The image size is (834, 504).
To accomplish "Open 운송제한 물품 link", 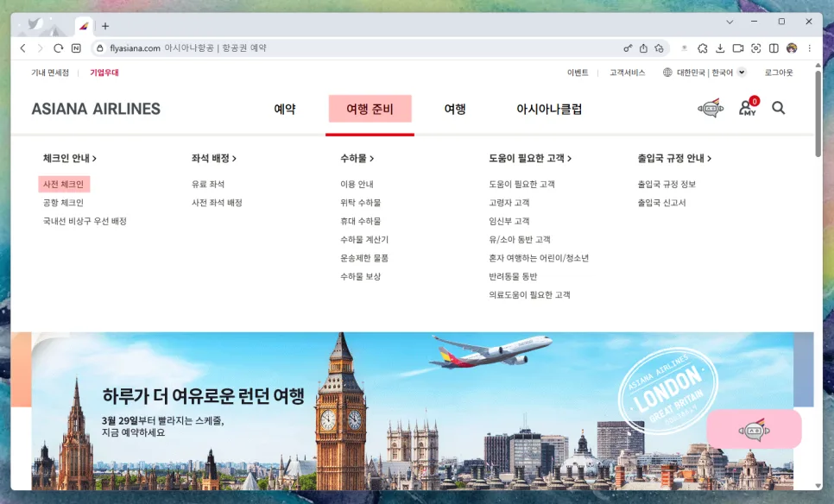I will (364, 258).
